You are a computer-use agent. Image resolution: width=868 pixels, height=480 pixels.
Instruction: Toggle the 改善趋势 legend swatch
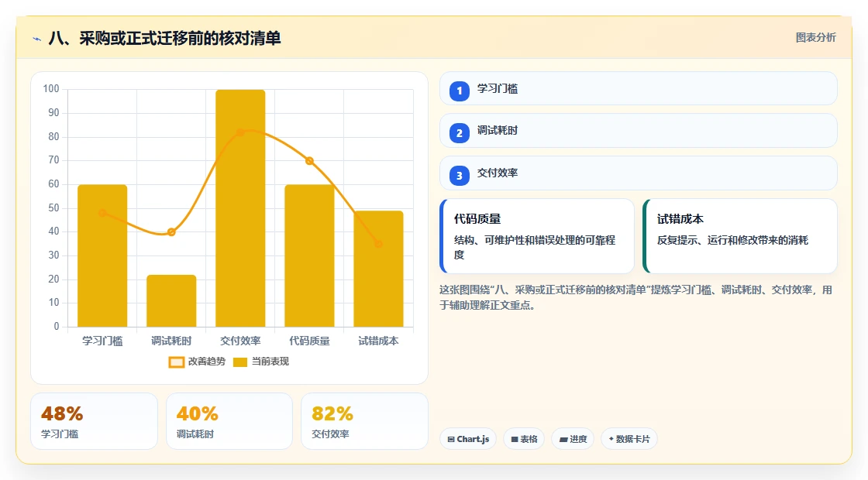[x=176, y=362]
